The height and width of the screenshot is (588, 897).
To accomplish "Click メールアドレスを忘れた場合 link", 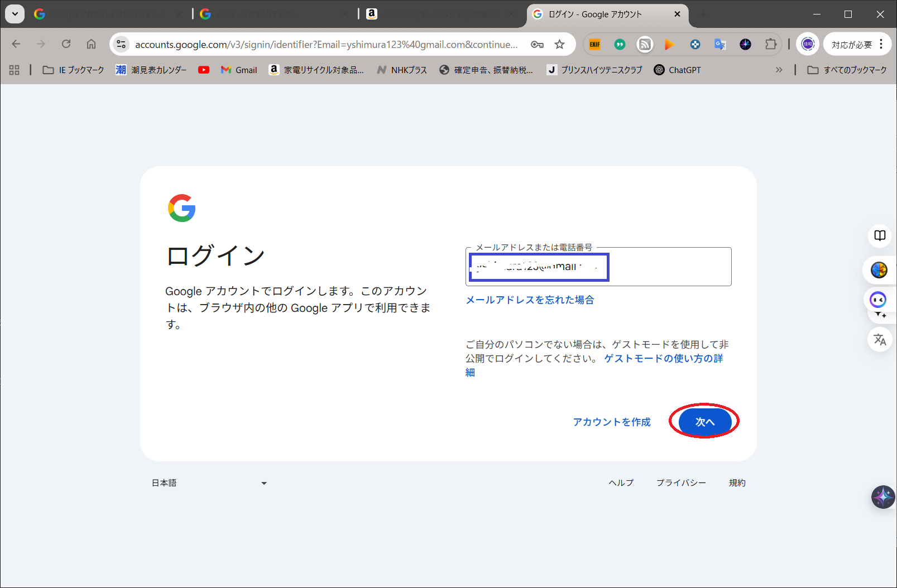I will pos(530,300).
